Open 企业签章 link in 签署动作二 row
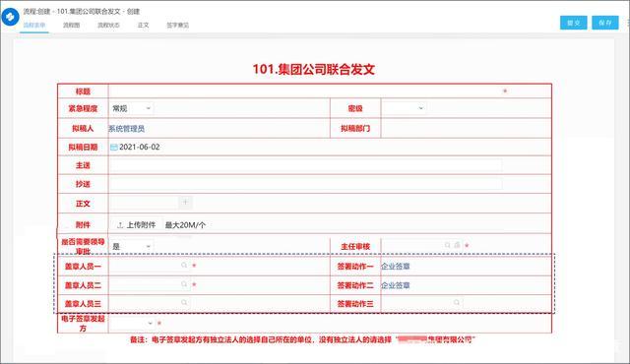The width and height of the screenshot is (630, 364). coord(396,285)
